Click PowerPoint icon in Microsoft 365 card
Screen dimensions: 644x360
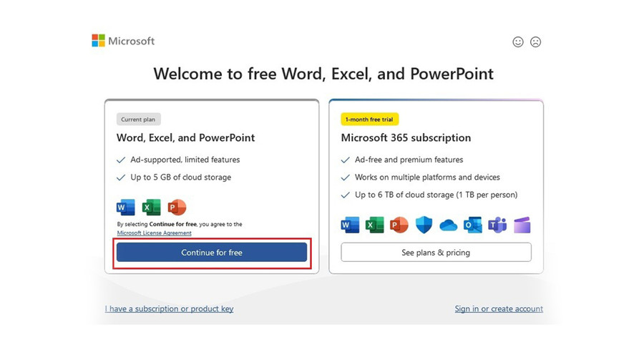399,225
